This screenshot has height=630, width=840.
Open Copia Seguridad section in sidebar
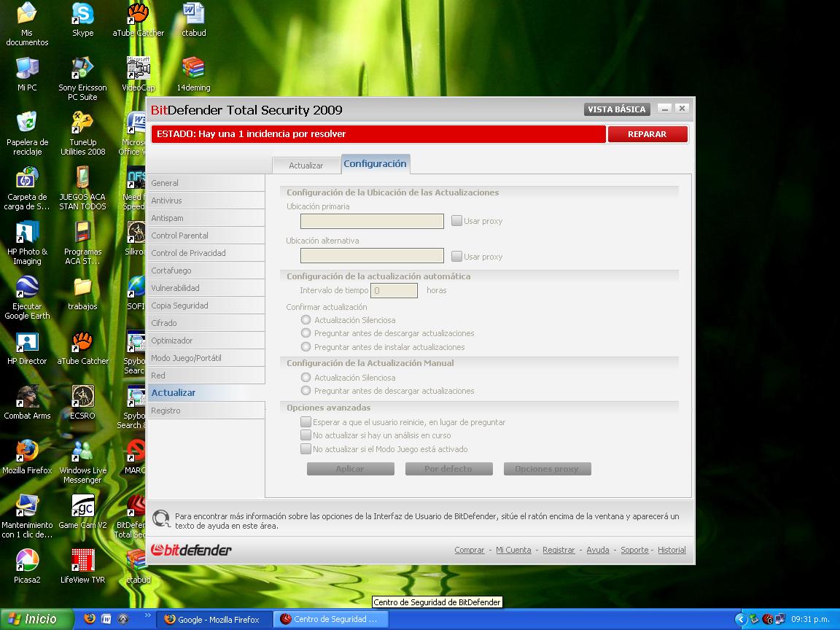(x=206, y=306)
